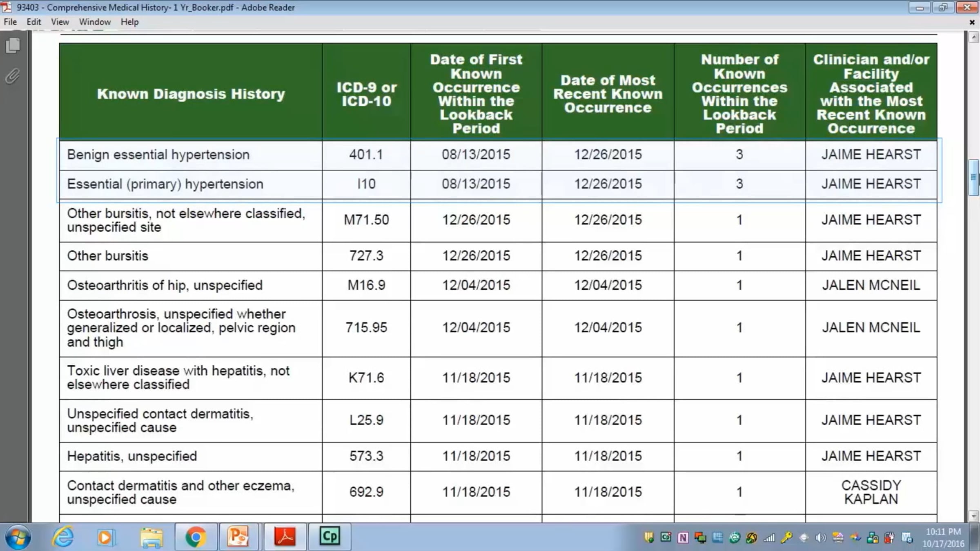The image size is (980, 551).
Task: Click the occurrence count 3 in the I10 row
Action: pyautogui.click(x=739, y=184)
